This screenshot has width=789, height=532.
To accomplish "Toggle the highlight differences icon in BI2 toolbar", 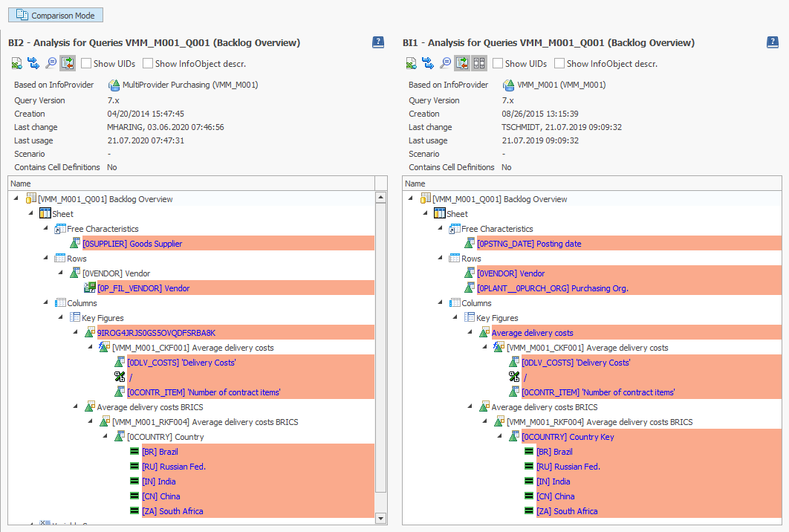I will coord(68,63).
